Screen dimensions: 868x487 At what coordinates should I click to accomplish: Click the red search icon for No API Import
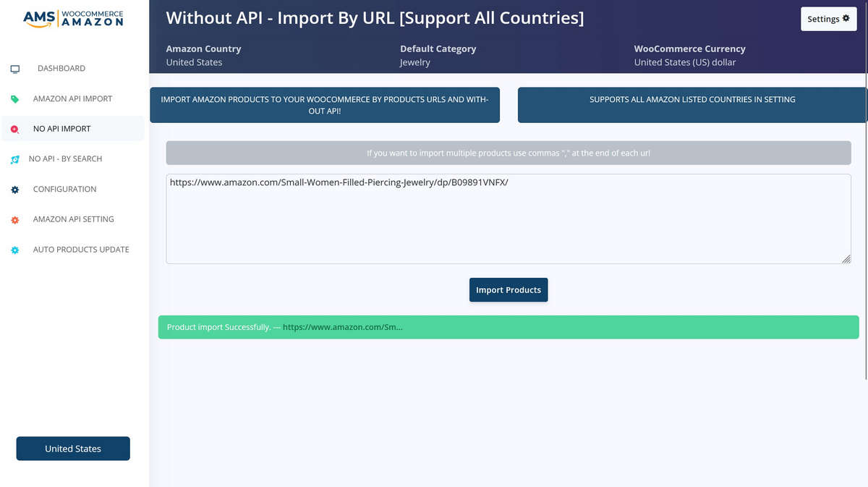pyautogui.click(x=14, y=130)
